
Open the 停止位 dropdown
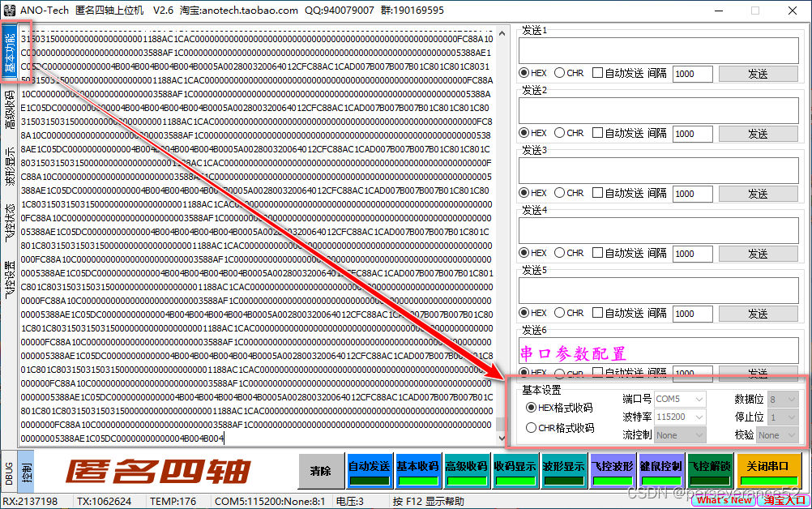[783, 417]
